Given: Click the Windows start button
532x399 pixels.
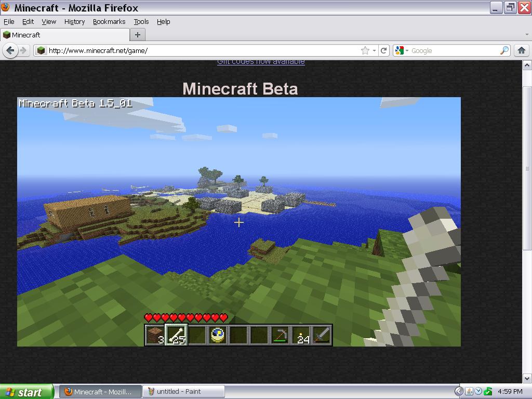Looking at the screenshot, I should (27, 392).
